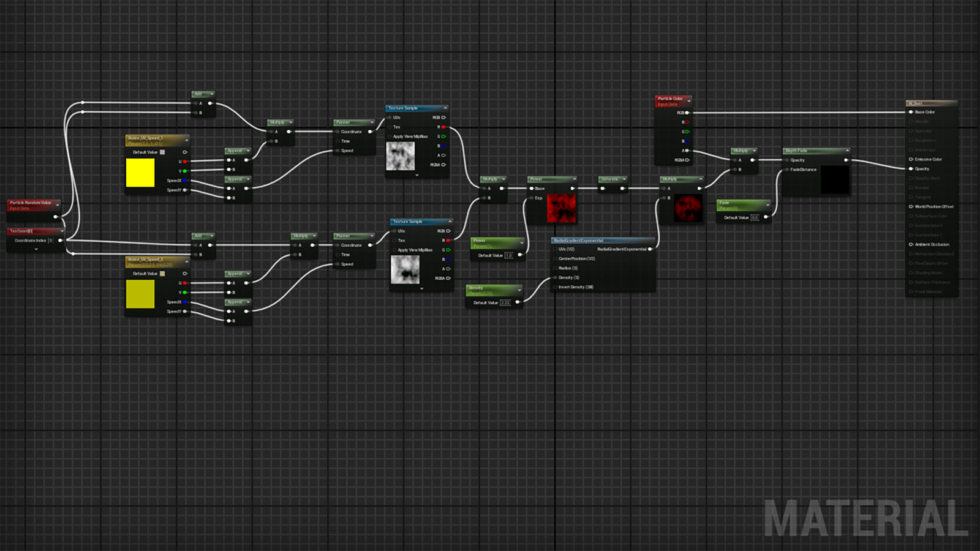The image size is (980, 551).
Task: Collapse the Noise_UV_Speed_1 node with its arrow
Action: tap(186, 140)
